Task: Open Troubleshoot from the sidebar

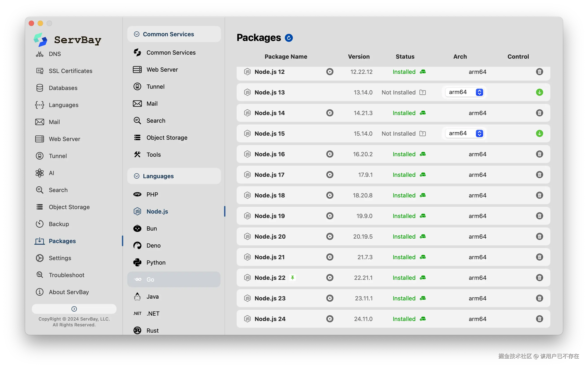Action: 66,275
